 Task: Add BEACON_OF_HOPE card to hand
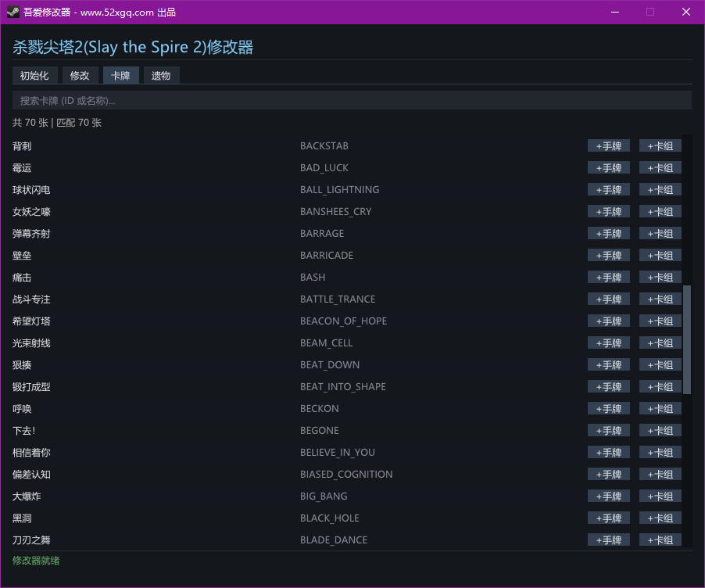(x=608, y=321)
